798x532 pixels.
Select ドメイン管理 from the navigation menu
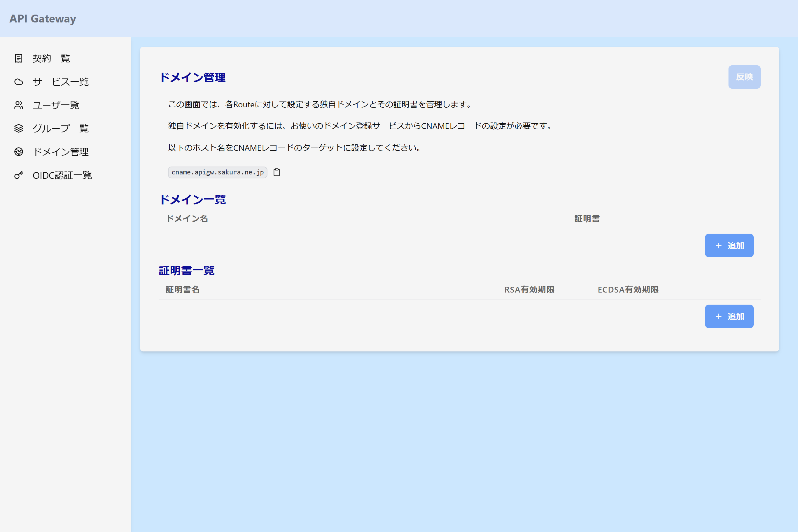point(61,152)
